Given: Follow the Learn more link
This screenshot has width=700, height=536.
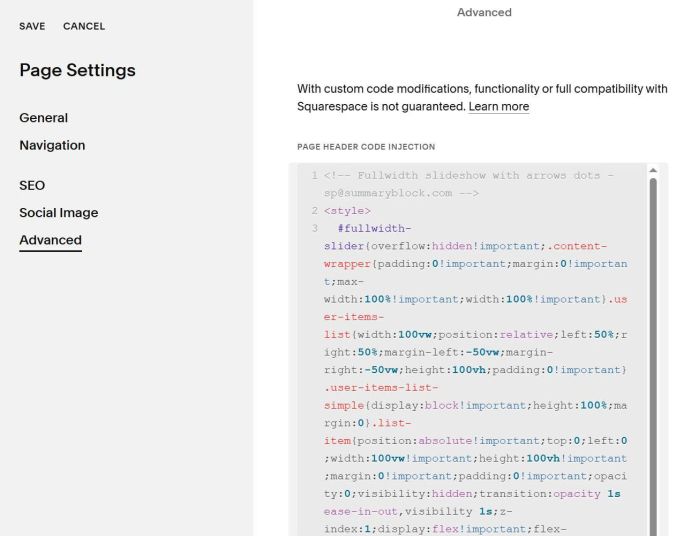Looking at the screenshot, I should [499, 106].
